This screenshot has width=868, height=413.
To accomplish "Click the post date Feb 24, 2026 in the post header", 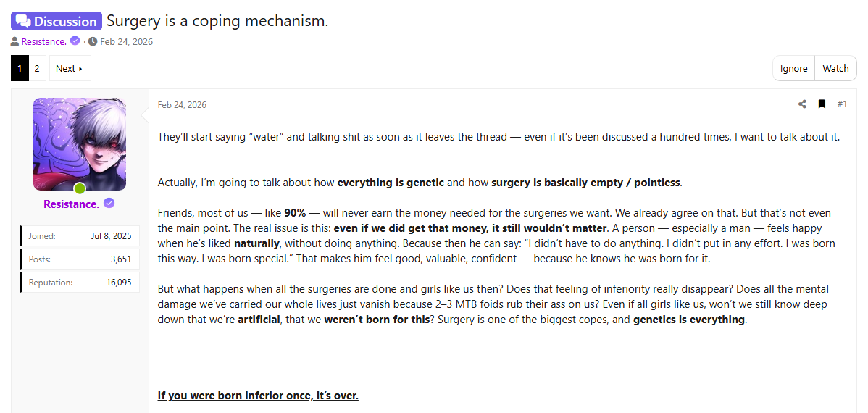I will [182, 105].
